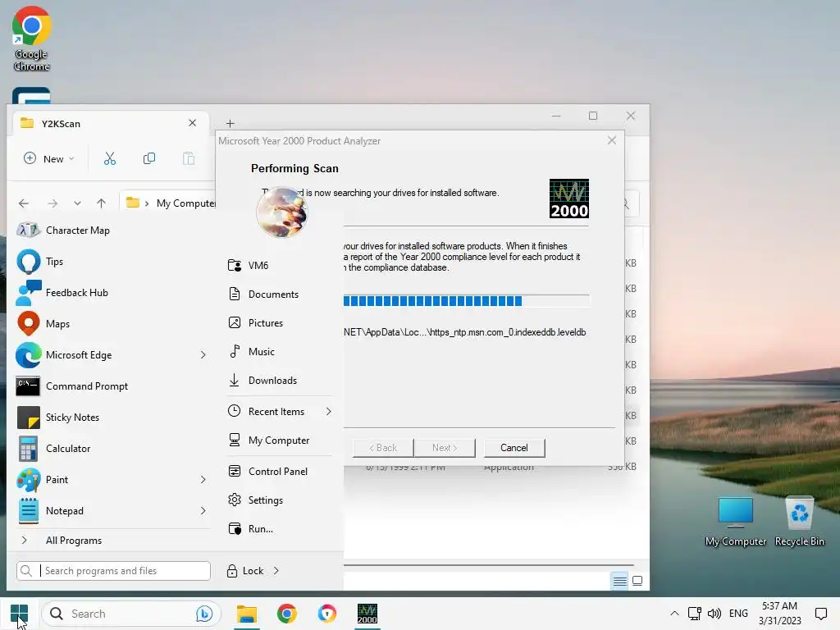Open Settings from Start menu
This screenshot has width=840, height=630.
[x=265, y=500]
